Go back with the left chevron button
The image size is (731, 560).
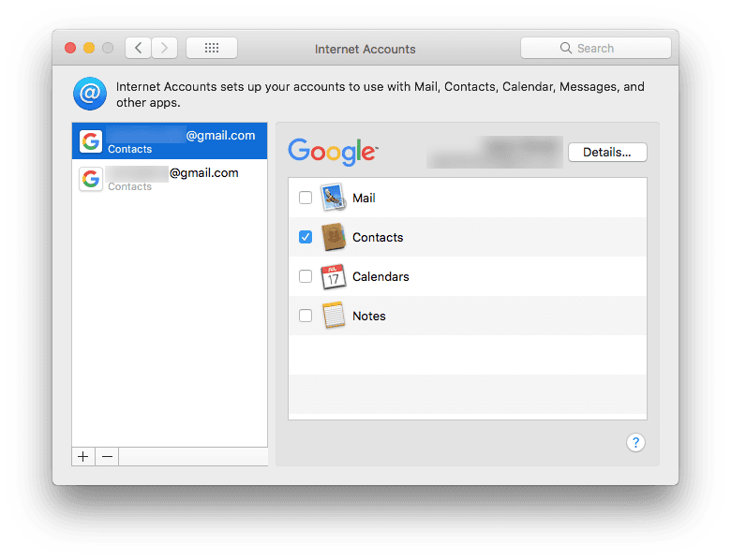[138, 48]
